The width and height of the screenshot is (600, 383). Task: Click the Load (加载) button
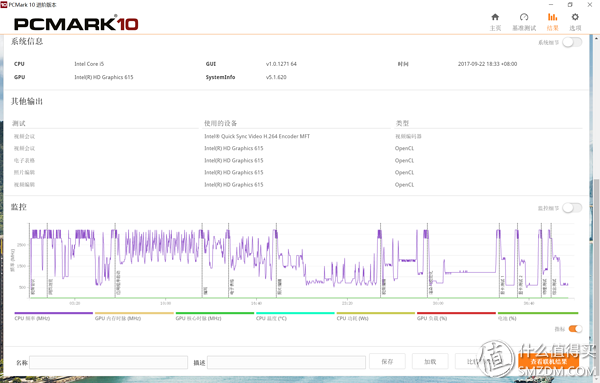(x=430, y=362)
